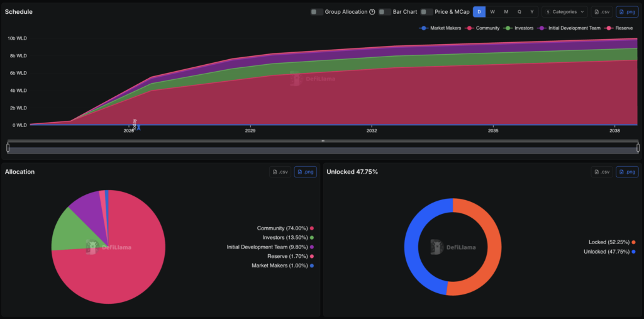Open the 5 Categories dropdown

565,12
